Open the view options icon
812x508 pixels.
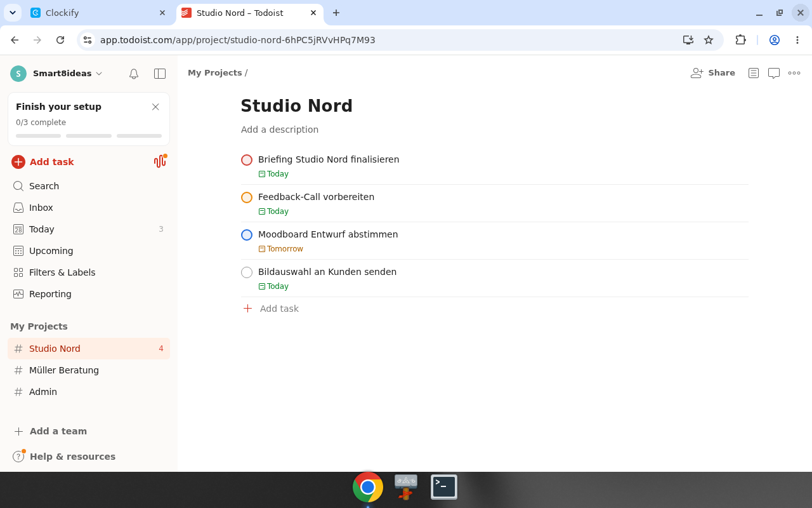click(754, 73)
